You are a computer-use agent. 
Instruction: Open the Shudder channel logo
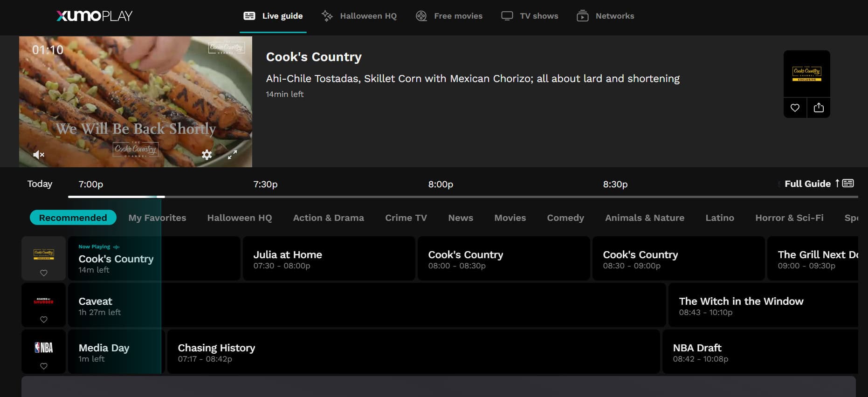pos(43,301)
